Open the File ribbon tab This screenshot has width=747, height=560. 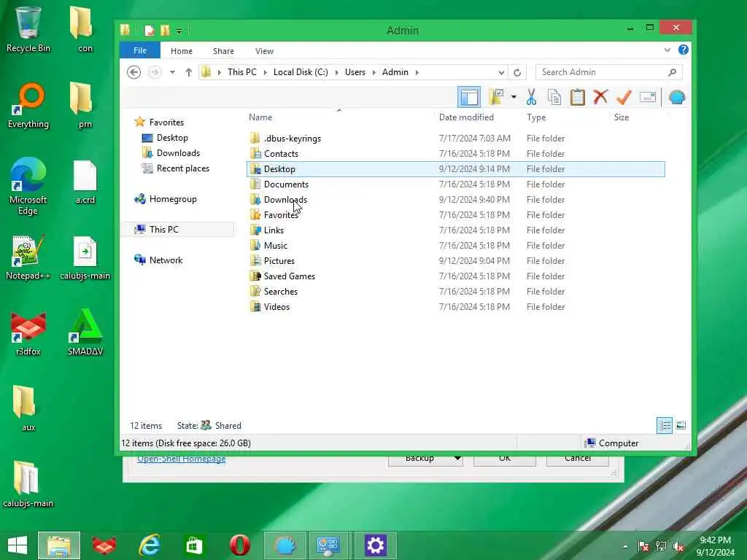[x=140, y=50]
